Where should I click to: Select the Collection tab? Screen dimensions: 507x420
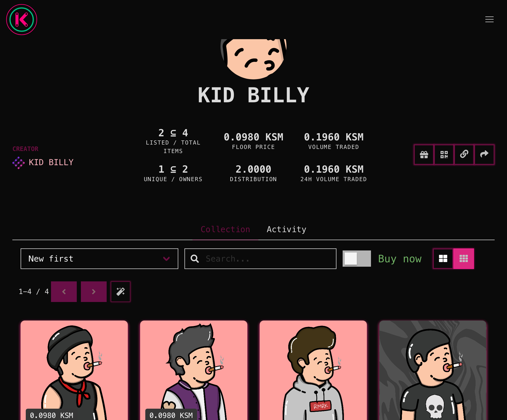click(225, 229)
